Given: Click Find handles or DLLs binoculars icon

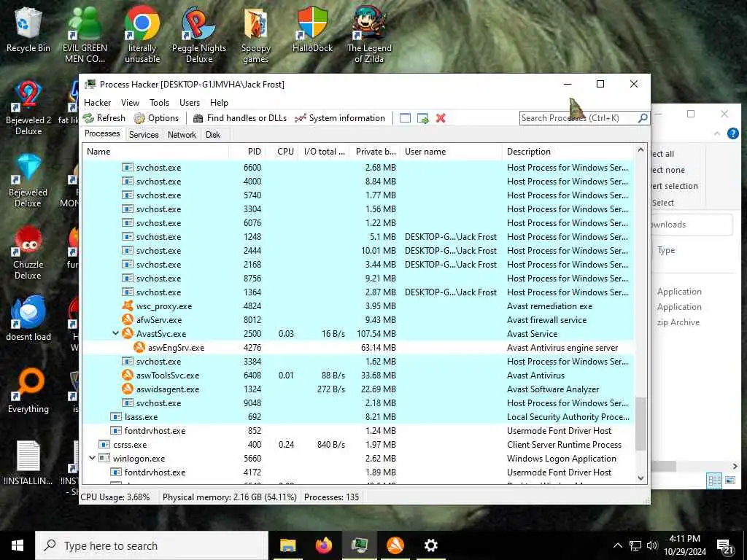Looking at the screenshot, I should tap(198, 118).
